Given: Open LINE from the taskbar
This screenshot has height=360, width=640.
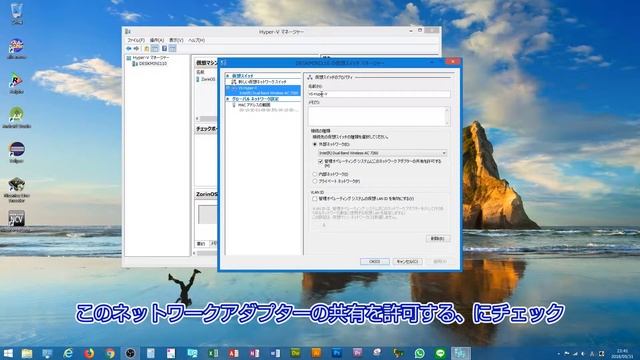Looking at the screenshot, I should click(440, 353).
